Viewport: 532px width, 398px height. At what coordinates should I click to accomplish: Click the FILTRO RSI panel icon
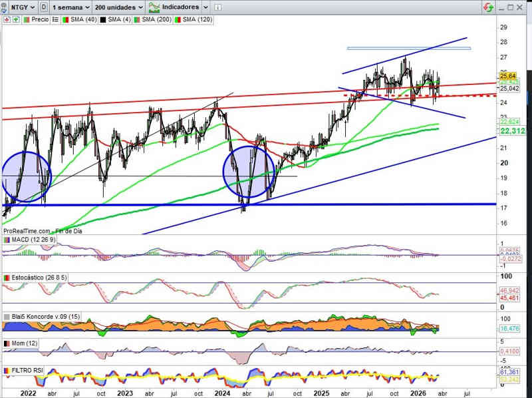click(6, 369)
